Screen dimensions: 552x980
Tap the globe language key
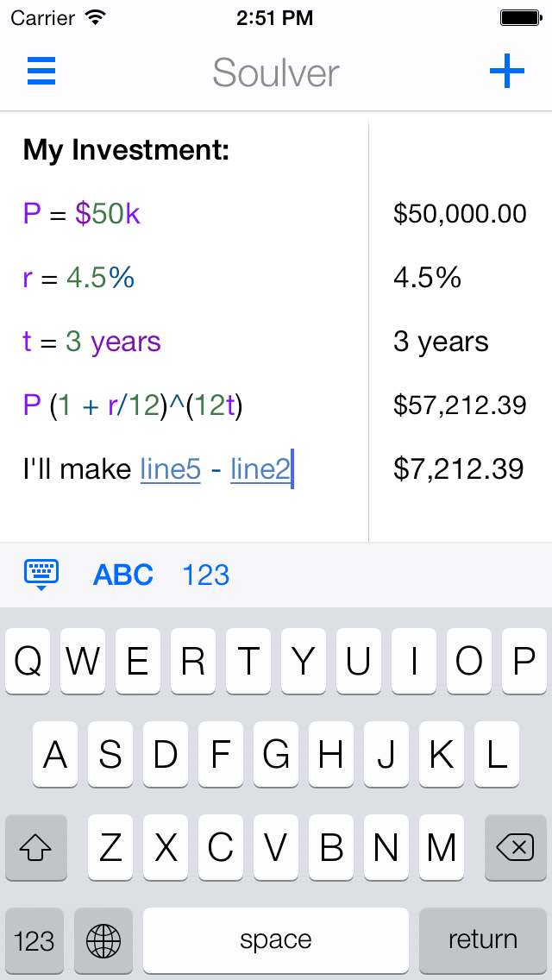tap(103, 939)
